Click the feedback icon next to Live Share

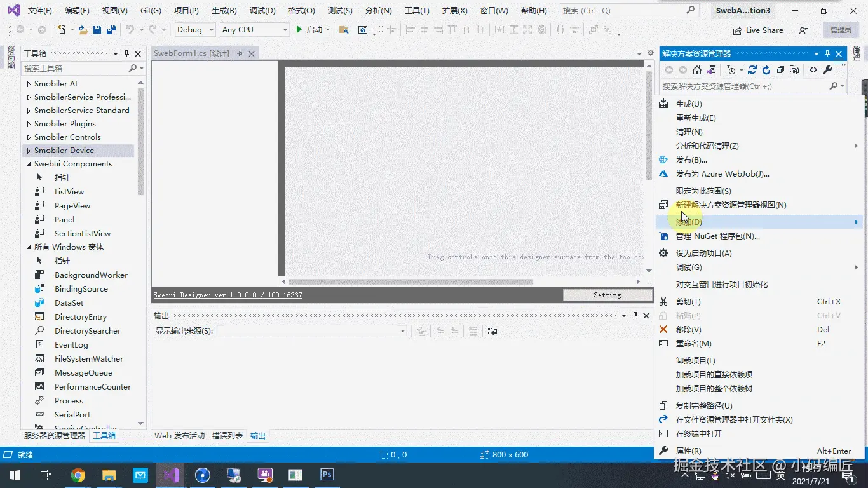pos(804,30)
